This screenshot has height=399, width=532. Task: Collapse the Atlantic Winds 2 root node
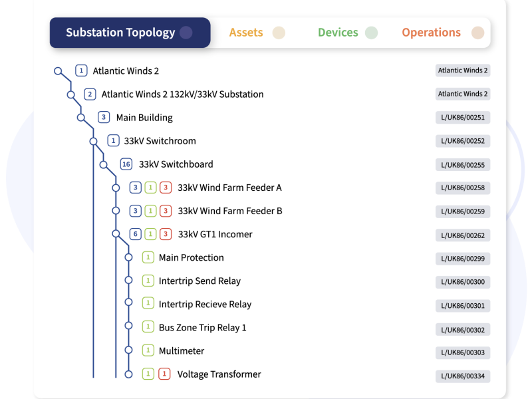[x=59, y=70]
